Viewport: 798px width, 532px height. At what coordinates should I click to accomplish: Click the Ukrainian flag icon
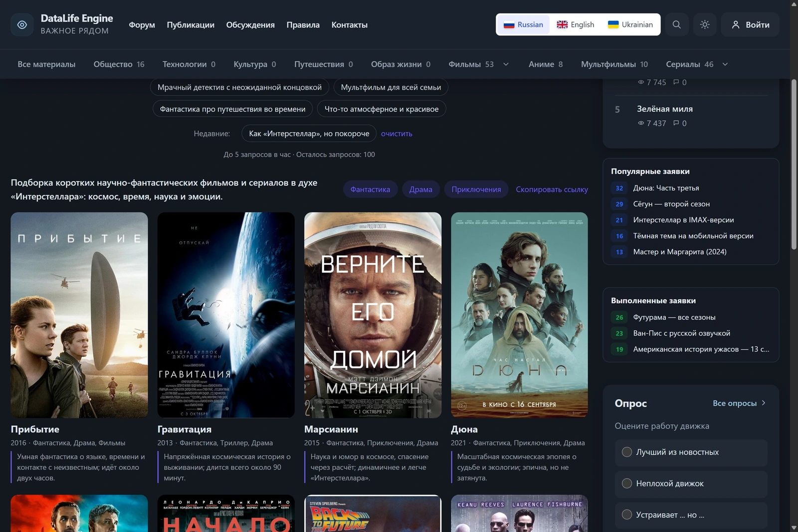(x=613, y=25)
